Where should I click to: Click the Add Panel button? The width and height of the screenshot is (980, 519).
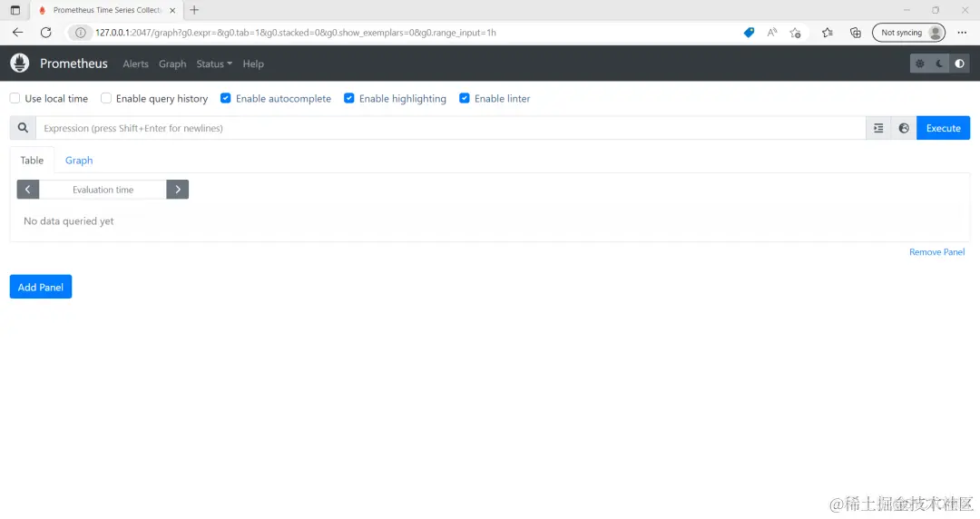(x=41, y=287)
